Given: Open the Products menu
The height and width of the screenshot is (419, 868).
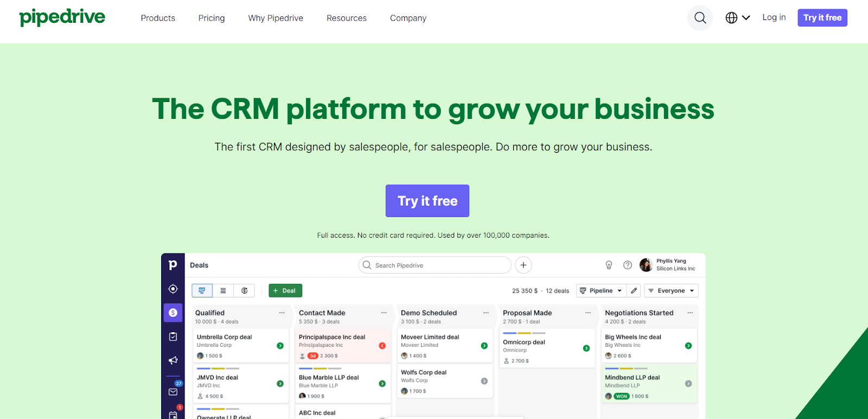Looking at the screenshot, I should click(158, 18).
